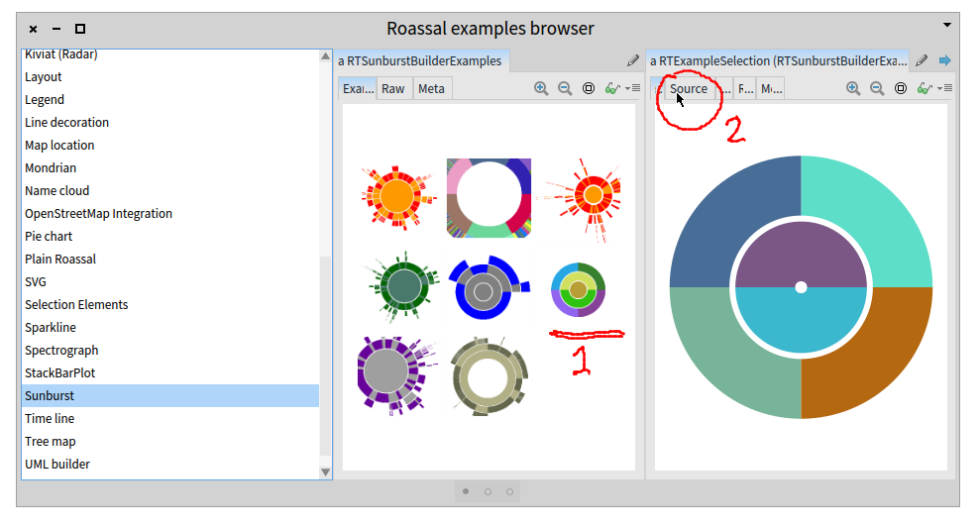Click the glasses icon in left pane
Screen dimensions: 980x526
point(611,88)
